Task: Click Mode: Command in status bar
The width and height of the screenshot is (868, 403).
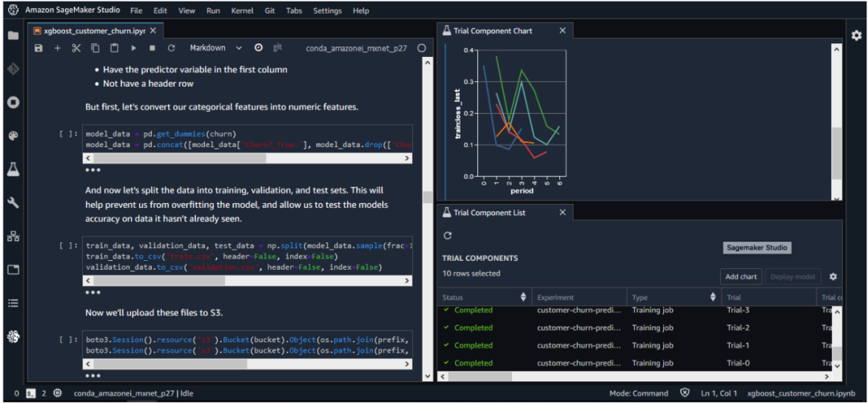Action: pyautogui.click(x=638, y=393)
